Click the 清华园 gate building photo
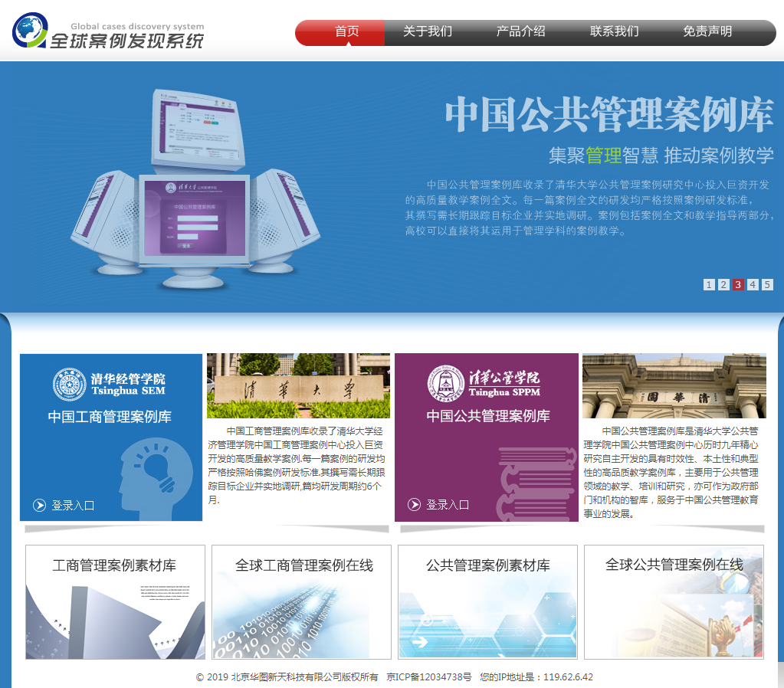 pyautogui.click(x=674, y=385)
